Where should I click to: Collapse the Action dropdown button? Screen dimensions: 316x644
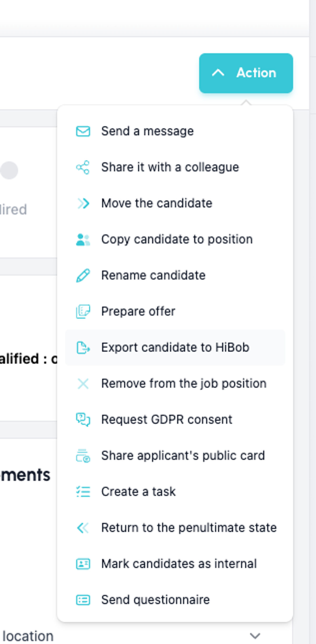pos(246,73)
